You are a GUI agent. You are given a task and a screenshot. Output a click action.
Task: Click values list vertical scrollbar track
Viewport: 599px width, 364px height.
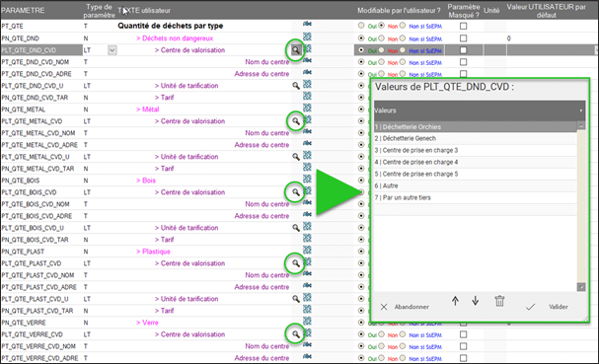point(581,206)
